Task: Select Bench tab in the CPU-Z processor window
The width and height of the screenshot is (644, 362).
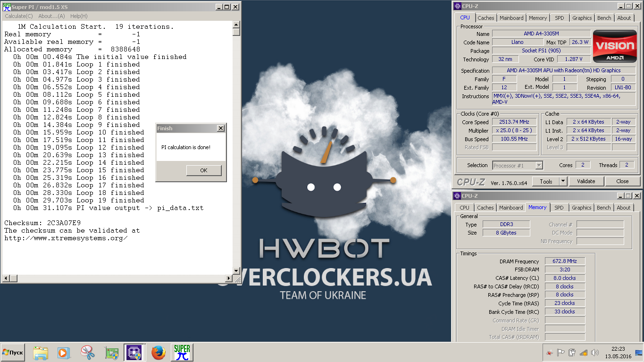Action: (x=604, y=18)
